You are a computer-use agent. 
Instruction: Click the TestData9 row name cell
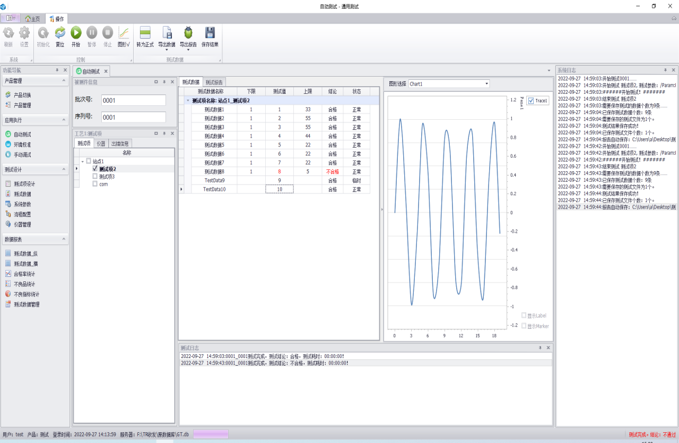(214, 180)
